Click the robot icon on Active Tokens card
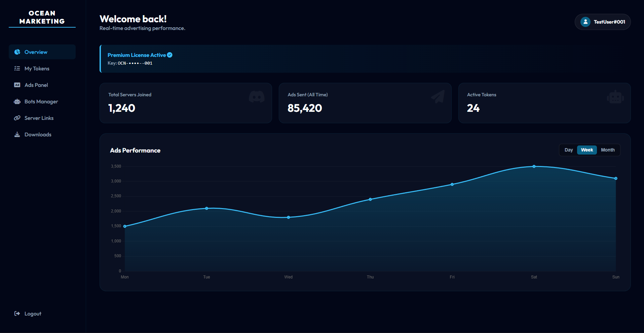Screen dimensions: 644x333 615,97
